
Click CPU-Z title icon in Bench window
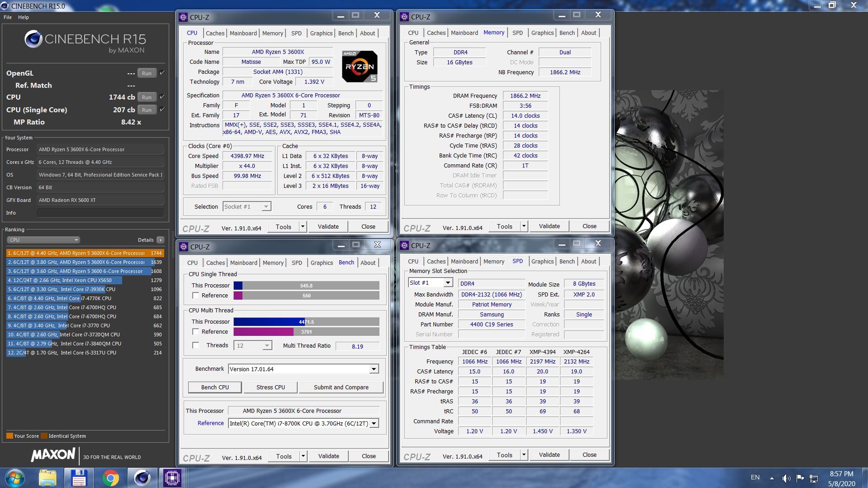coord(184,247)
